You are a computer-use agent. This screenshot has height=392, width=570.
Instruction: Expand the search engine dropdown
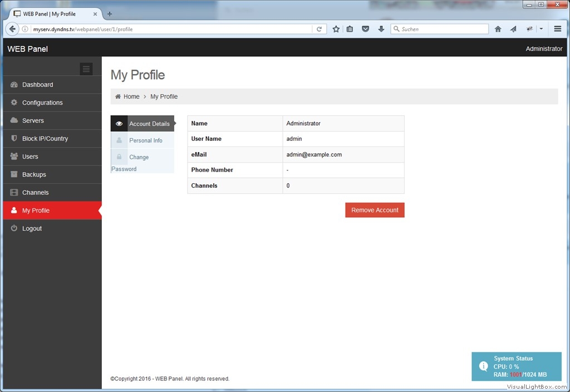395,28
